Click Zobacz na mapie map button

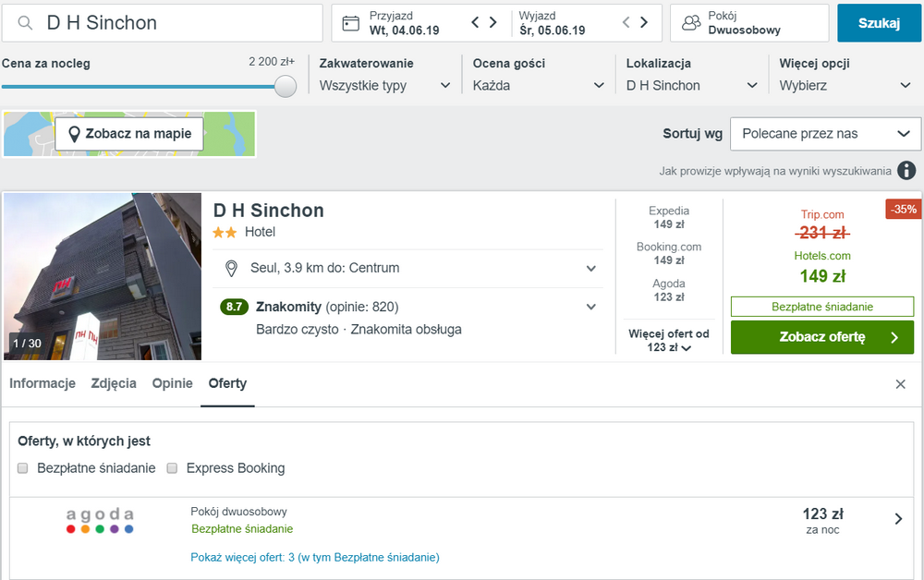129,134
